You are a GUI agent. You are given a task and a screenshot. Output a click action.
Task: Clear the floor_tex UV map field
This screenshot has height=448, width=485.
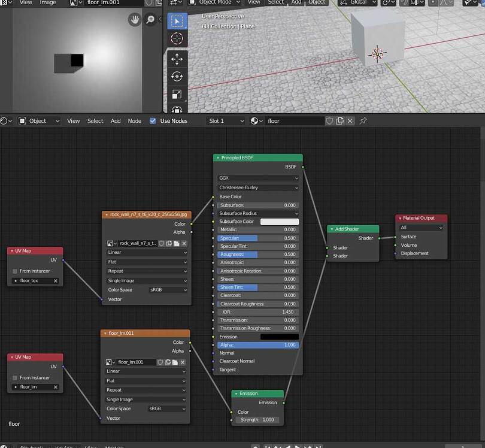56,281
